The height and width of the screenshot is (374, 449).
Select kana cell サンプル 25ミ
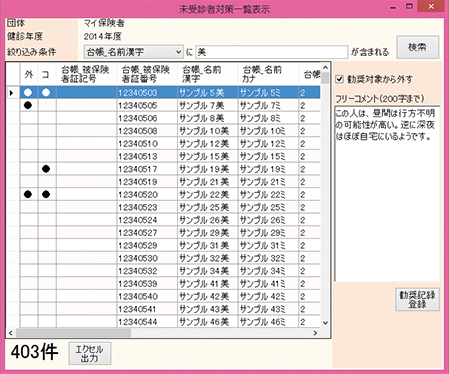coord(268,207)
